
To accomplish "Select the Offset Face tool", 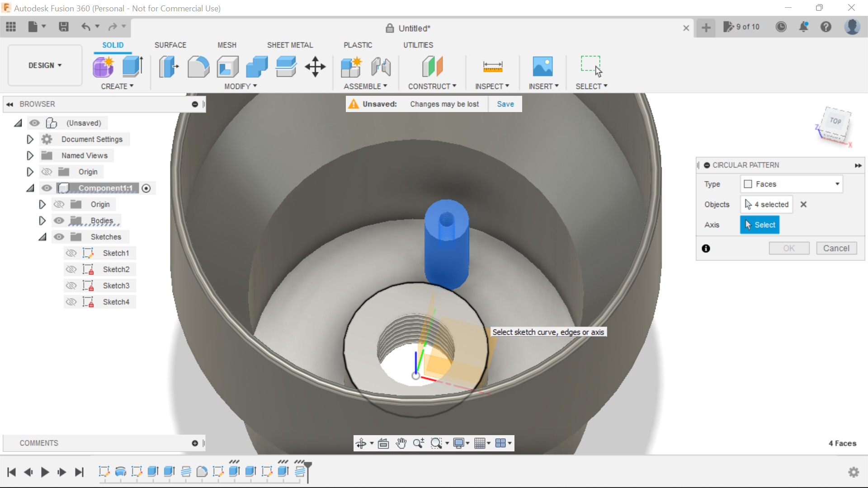I will click(x=286, y=67).
